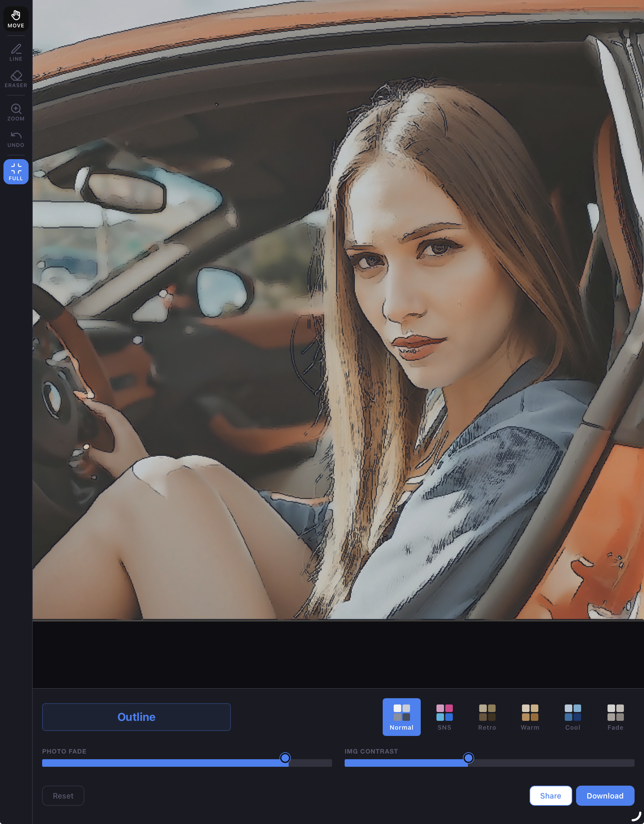This screenshot has height=824, width=644.
Task: Select the Line pen tool
Action: pos(16,53)
